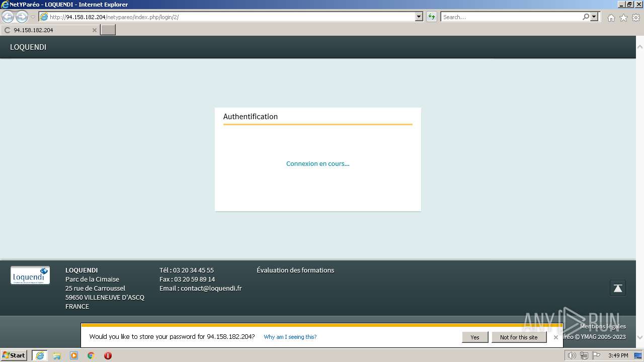The width and height of the screenshot is (644, 362).
Task: Click the Parc de la Cimaise address line
Action: 92,279
